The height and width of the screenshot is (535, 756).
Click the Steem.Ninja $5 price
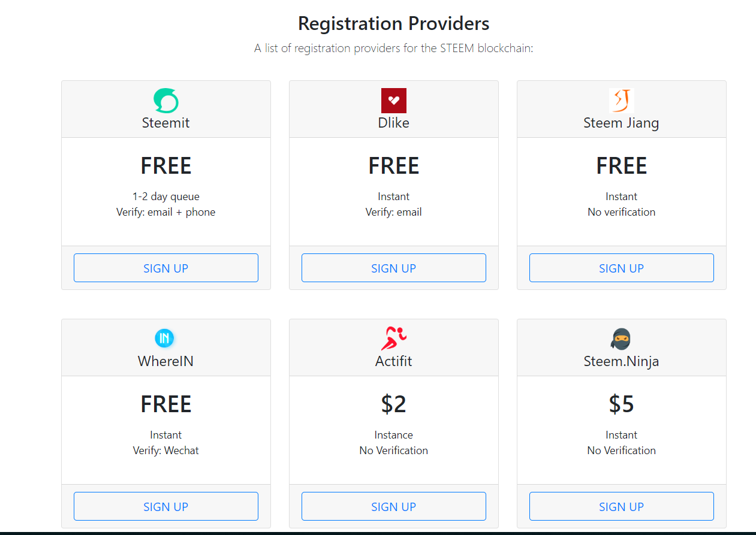point(621,404)
